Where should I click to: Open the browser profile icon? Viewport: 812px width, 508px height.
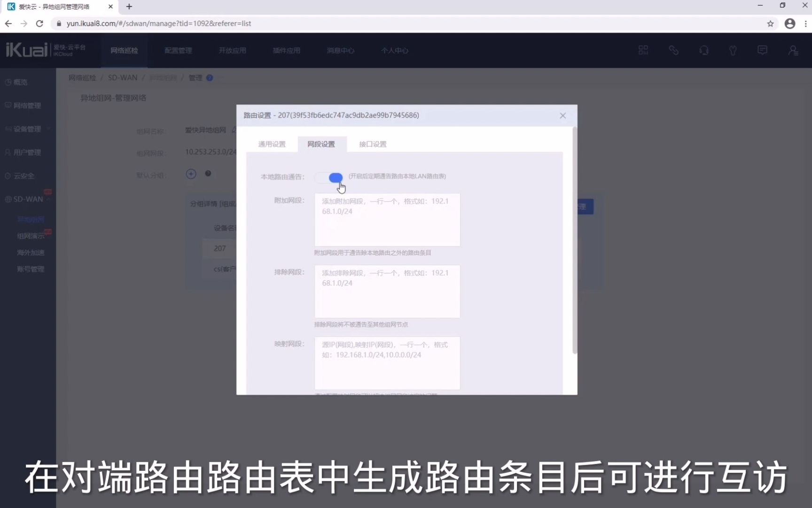point(790,24)
